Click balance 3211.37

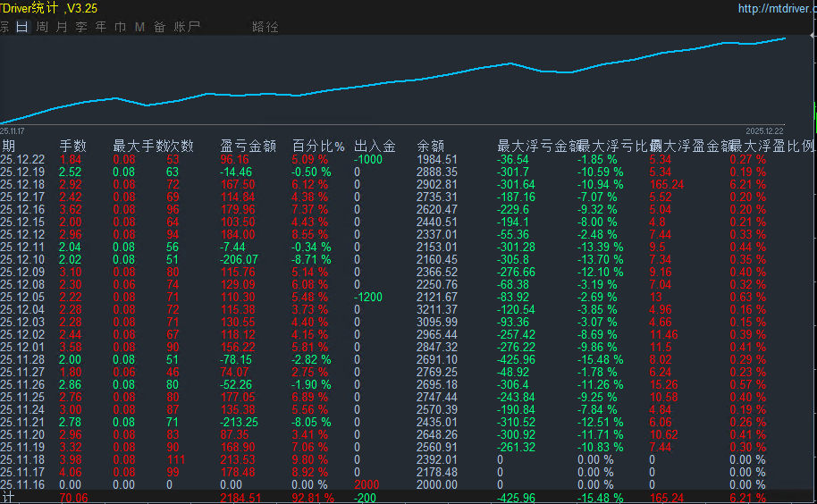click(x=436, y=309)
